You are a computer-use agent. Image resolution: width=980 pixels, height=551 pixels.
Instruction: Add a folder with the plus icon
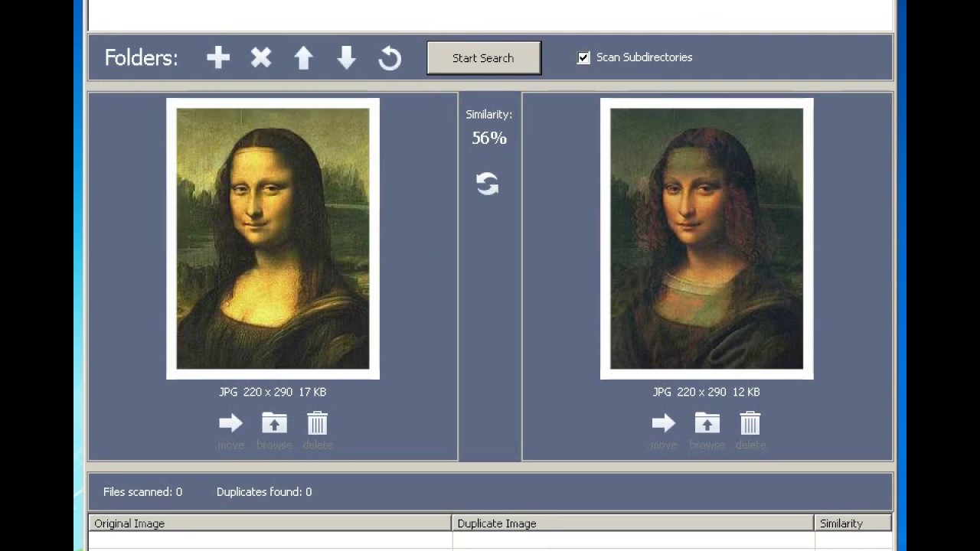pyautogui.click(x=218, y=58)
